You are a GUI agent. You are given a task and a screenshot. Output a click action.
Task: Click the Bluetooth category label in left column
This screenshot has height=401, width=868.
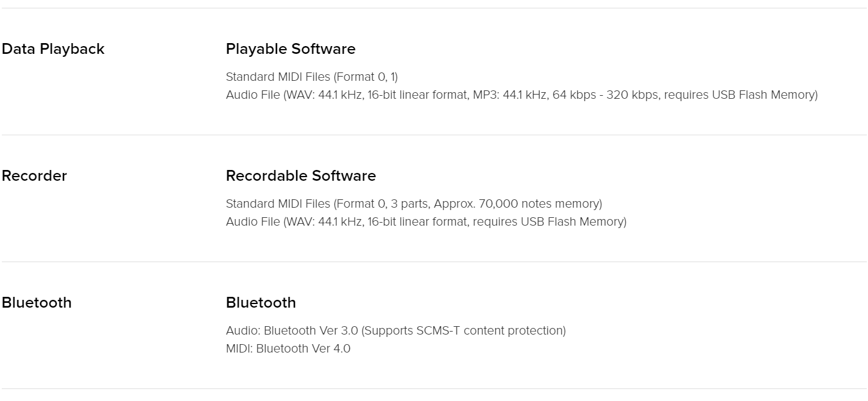coord(36,303)
